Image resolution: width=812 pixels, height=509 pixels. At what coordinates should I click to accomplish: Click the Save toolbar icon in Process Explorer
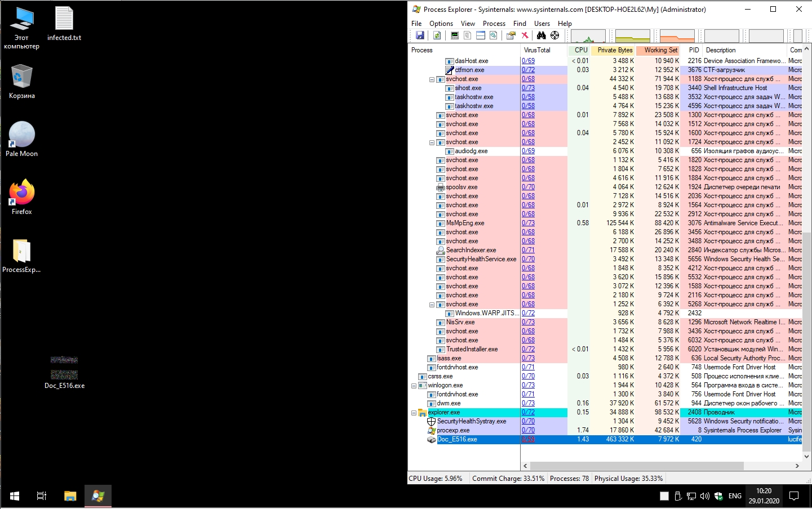(420, 35)
